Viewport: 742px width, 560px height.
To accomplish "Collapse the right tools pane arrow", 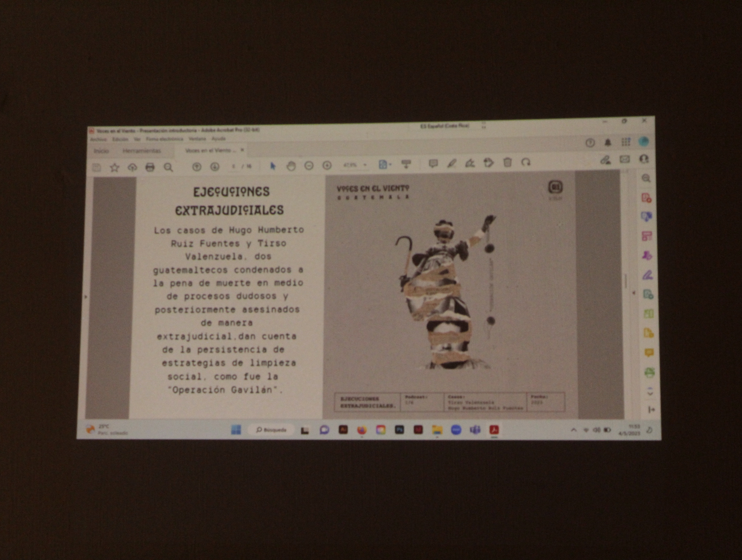I will click(633, 293).
